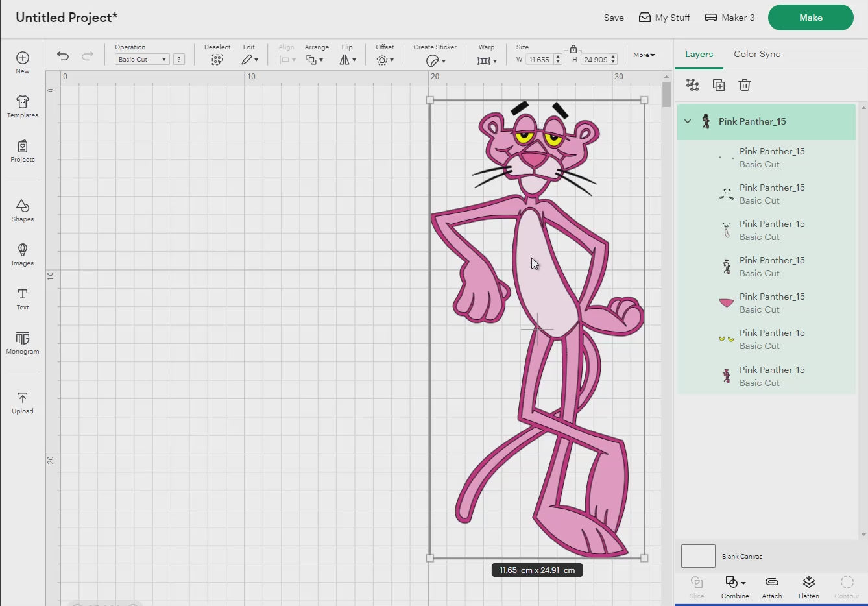Open the Flip dropdown

tap(348, 60)
